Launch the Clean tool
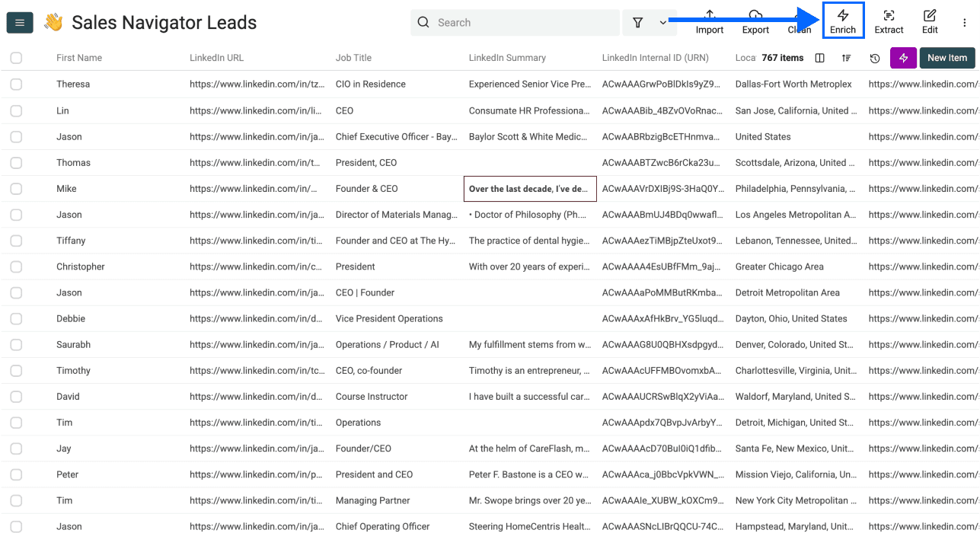This screenshot has width=980, height=533. tap(799, 21)
